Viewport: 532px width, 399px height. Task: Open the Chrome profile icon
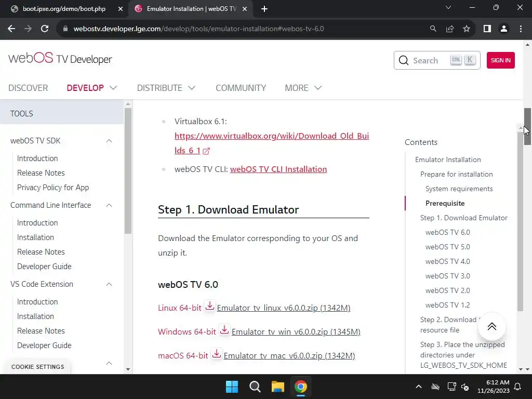[x=504, y=29]
